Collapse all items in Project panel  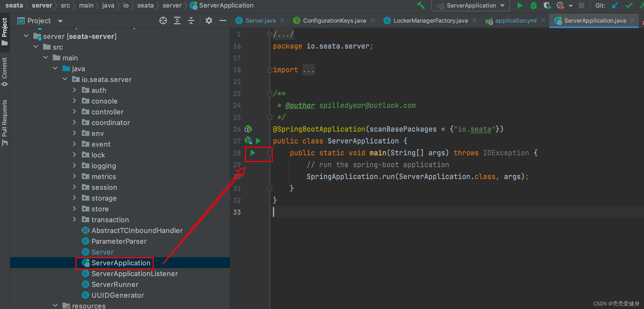pyautogui.click(x=191, y=20)
